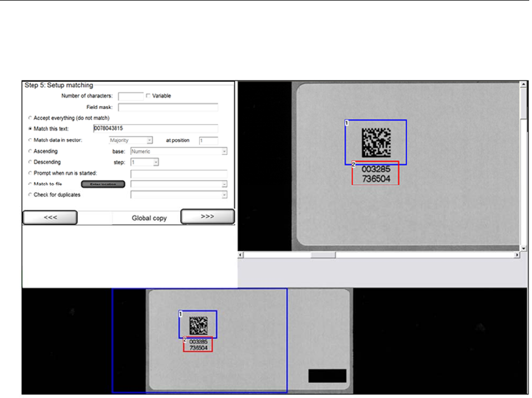Click the match text field 0078043815
Viewport: 532px width, 398px height.
[155, 128]
